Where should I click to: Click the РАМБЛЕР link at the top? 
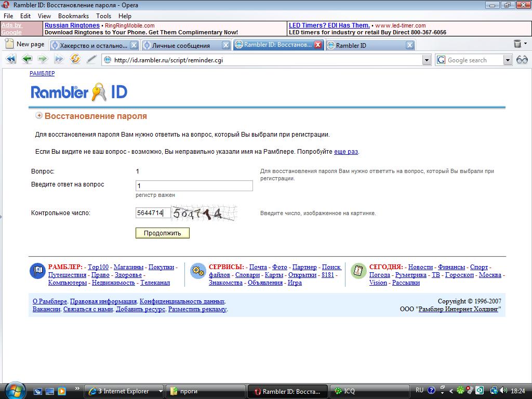42,73
